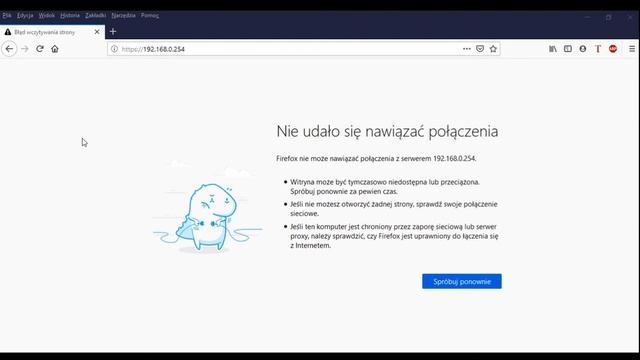Click the forward navigation arrow
This screenshot has width=640, height=360.
pos(25,49)
